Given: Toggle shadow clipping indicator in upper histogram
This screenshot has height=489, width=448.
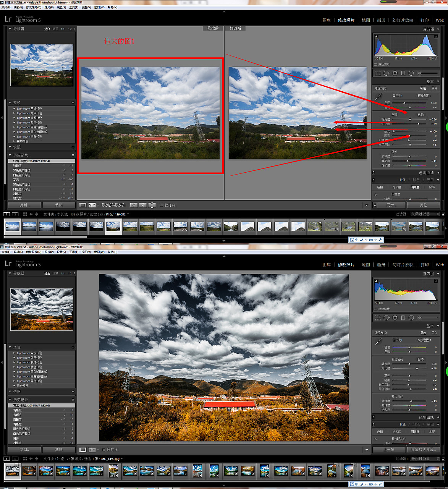Looking at the screenshot, I should point(377,37).
